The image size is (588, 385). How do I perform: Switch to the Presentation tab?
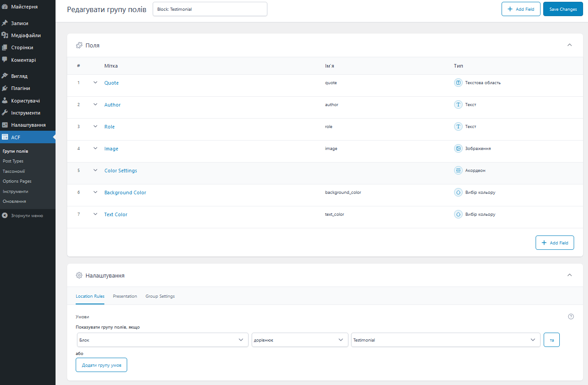pos(125,296)
